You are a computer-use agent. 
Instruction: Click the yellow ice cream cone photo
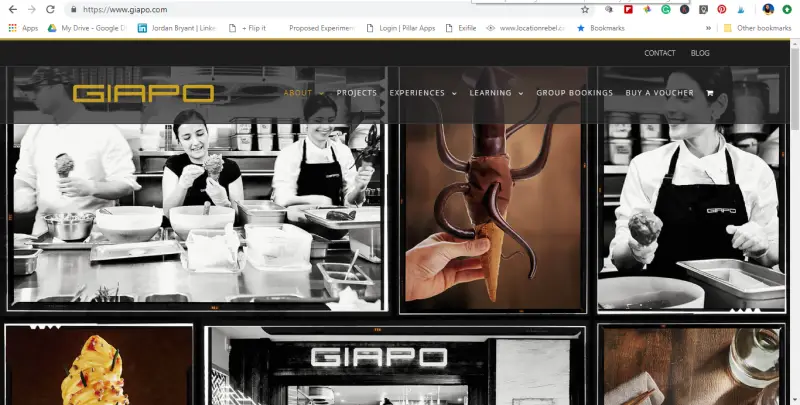click(x=99, y=365)
